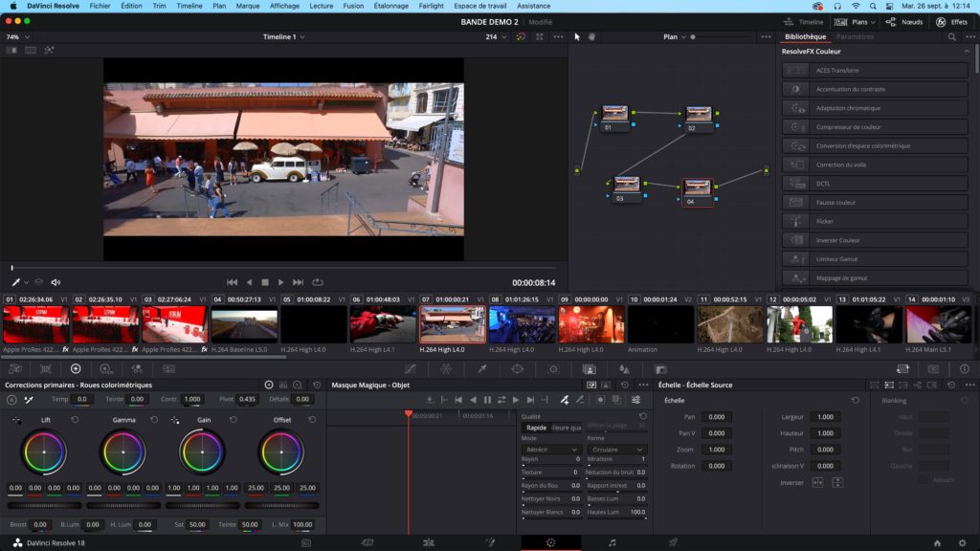
Task: Add the ACES Transform effect
Action: tap(875, 71)
